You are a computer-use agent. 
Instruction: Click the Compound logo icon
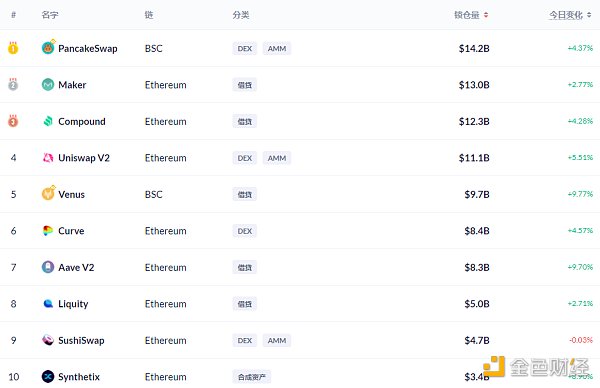click(x=48, y=121)
